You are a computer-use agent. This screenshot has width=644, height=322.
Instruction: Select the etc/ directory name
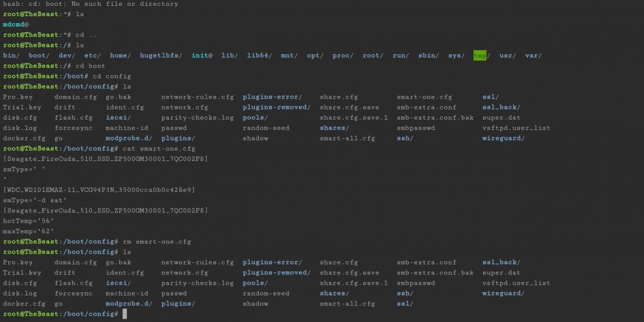click(92, 55)
